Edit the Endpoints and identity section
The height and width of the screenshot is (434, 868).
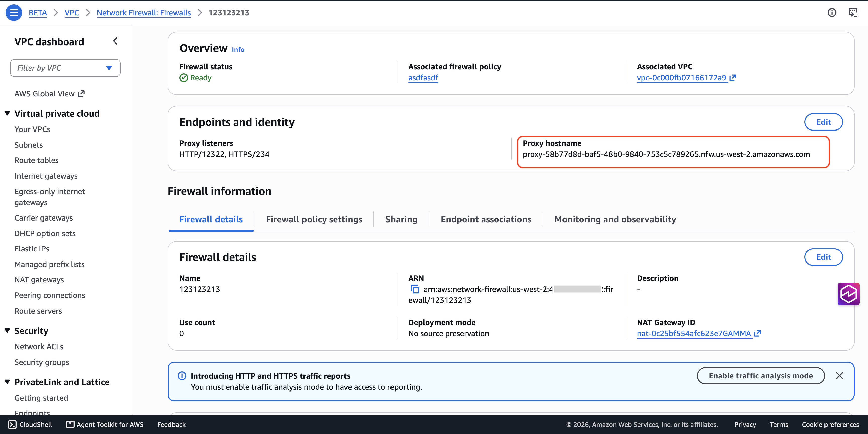tap(823, 122)
